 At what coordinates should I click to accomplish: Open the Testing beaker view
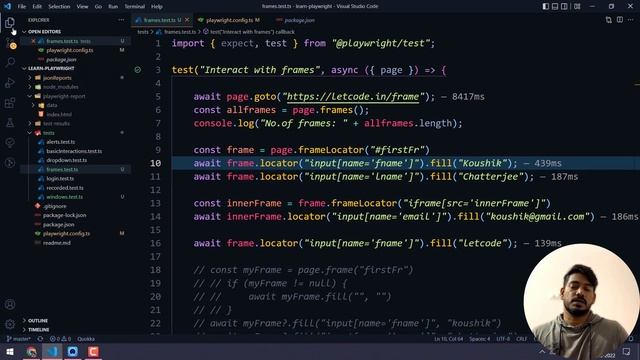coord(10,122)
